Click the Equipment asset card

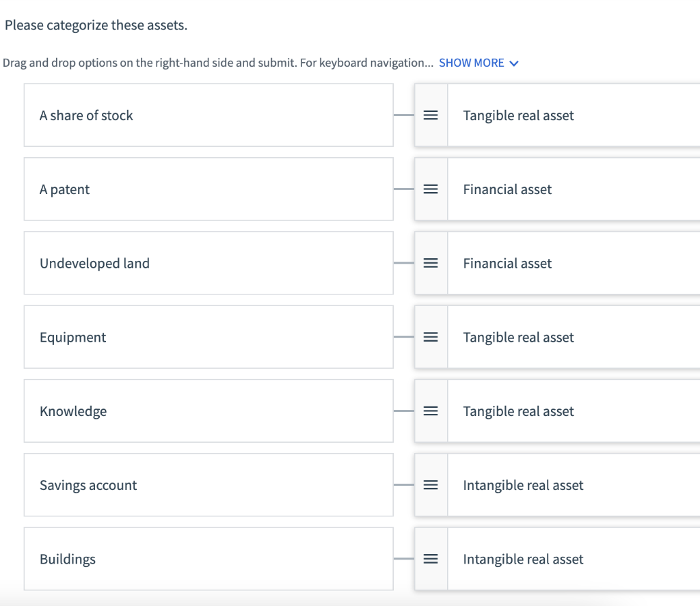(208, 337)
